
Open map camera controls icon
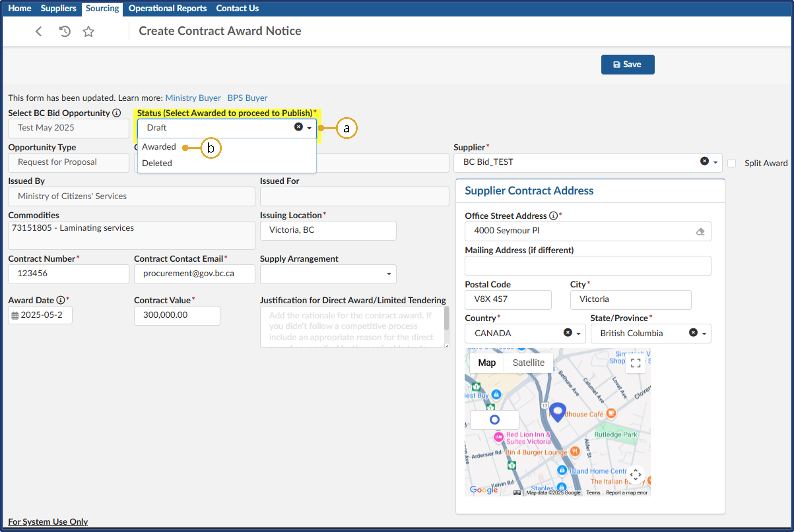636,475
